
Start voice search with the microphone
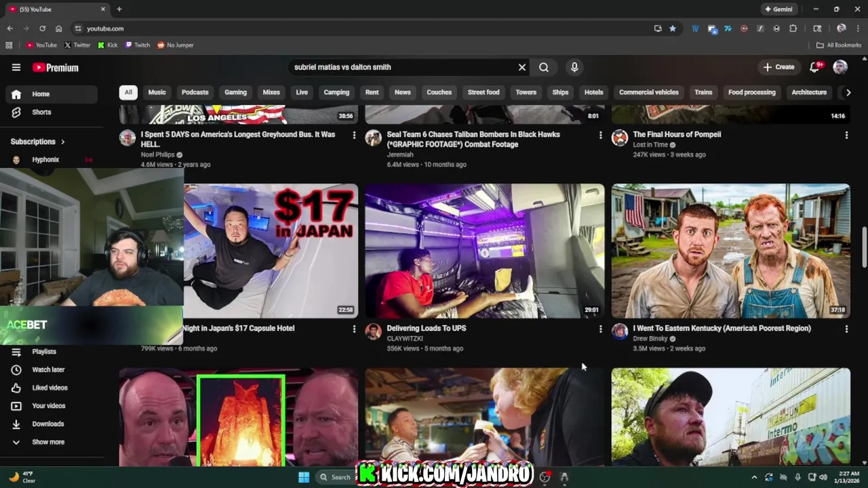(x=574, y=67)
